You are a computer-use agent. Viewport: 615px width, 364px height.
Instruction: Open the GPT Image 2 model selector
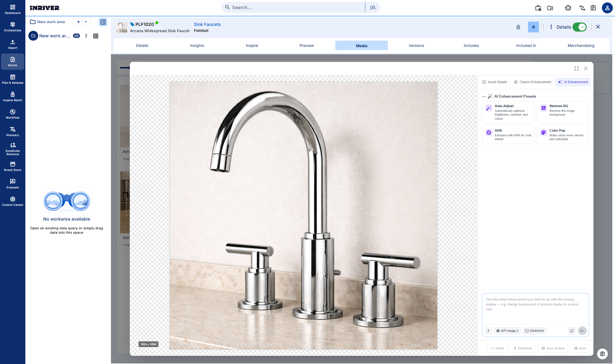click(x=507, y=331)
